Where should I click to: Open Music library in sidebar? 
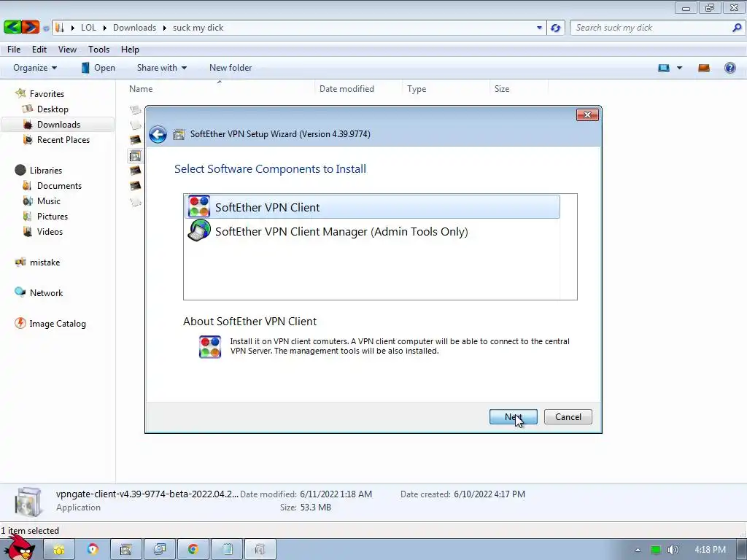pyautogui.click(x=49, y=201)
